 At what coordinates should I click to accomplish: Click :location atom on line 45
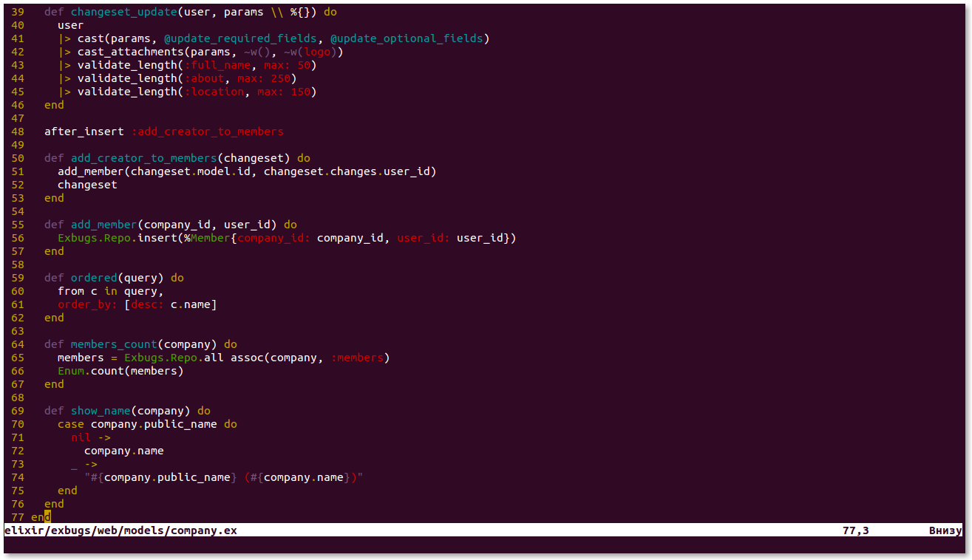tap(214, 92)
